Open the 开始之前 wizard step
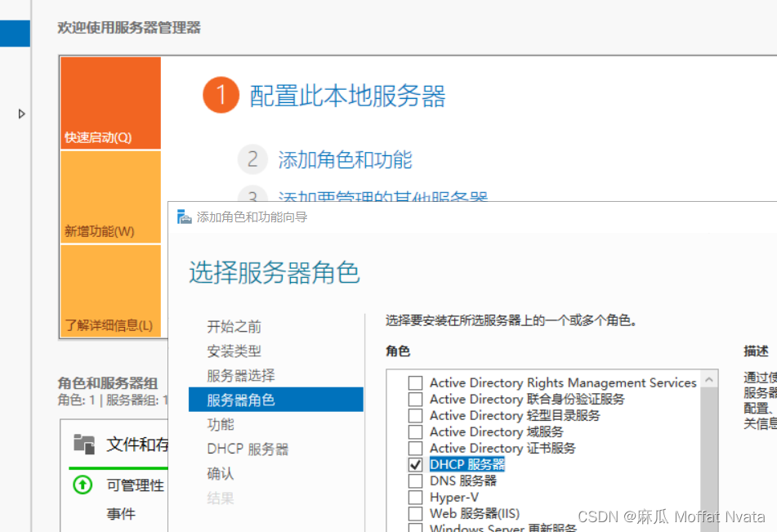 (234, 327)
